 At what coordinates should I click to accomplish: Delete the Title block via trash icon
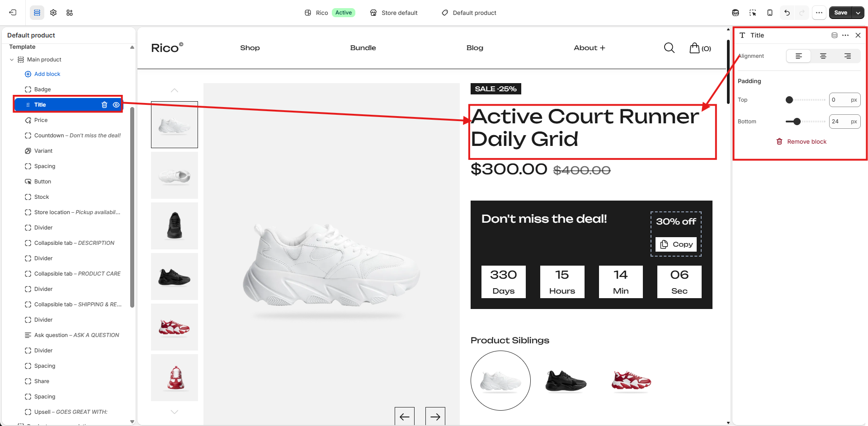104,105
